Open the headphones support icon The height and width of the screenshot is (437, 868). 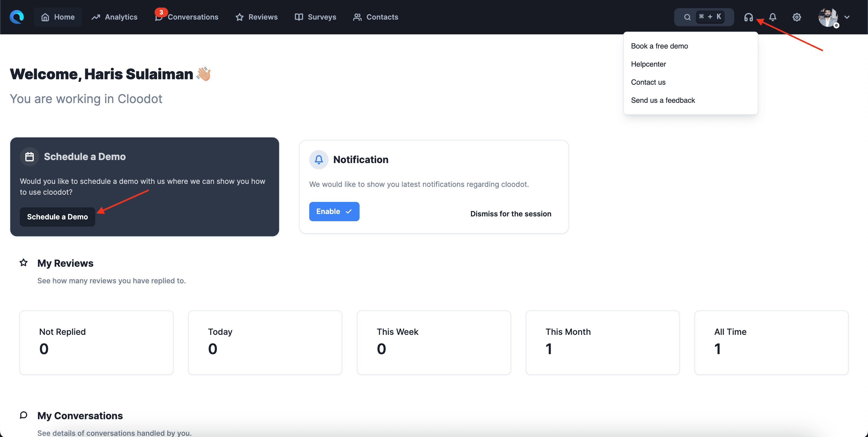pos(748,17)
